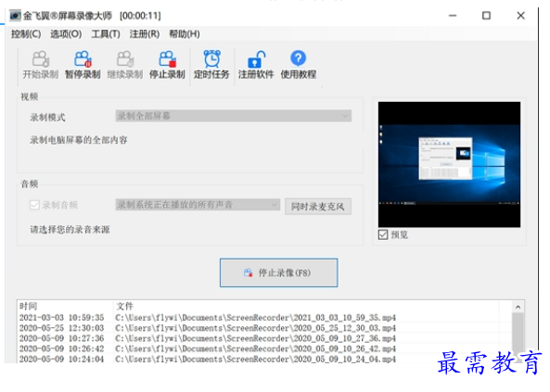Open the 注册(R) menu
Viewport: 550px width, 392px height.
point(145,34)
